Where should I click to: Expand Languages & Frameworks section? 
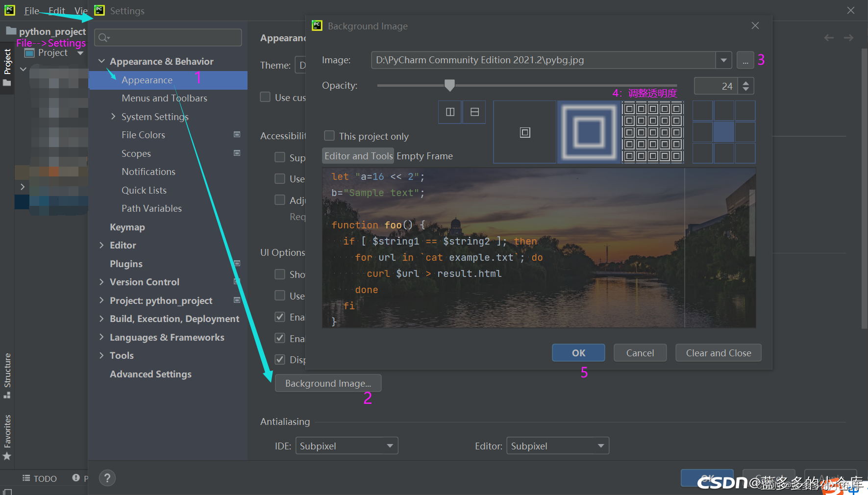(101, 337)
